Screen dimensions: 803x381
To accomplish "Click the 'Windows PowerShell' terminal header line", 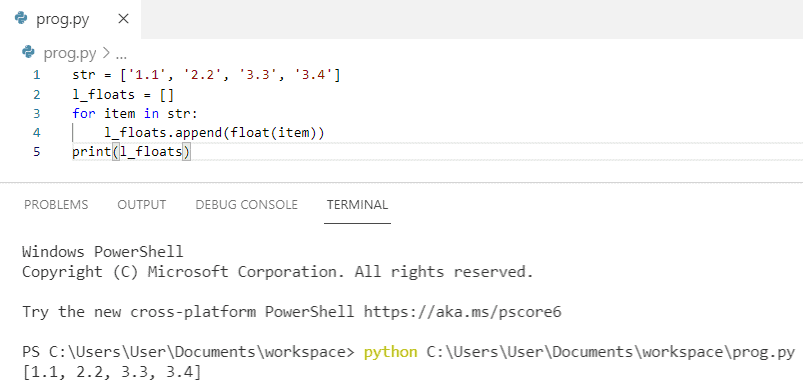I will click(x=102, y=251).
